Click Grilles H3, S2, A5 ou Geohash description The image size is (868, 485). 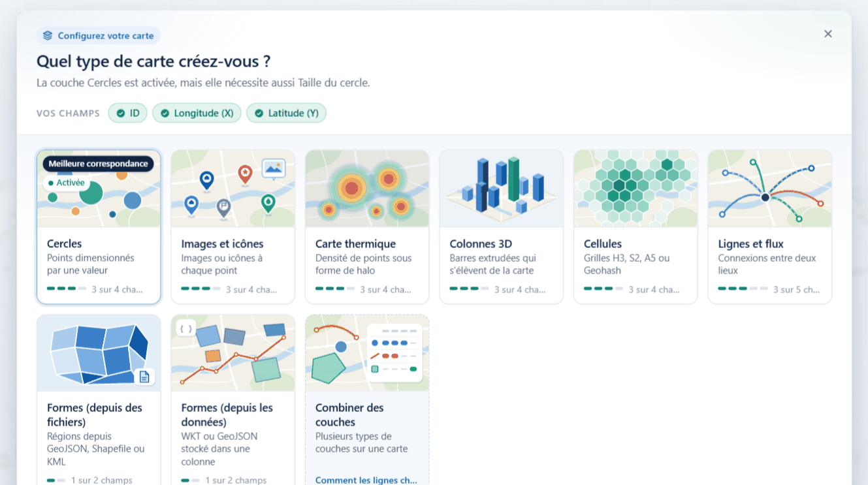coord(627,264)
